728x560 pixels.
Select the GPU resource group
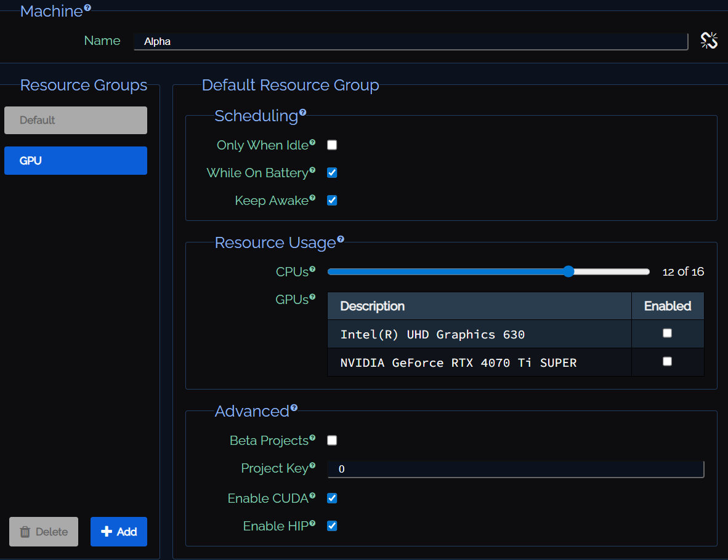(76, 161)
